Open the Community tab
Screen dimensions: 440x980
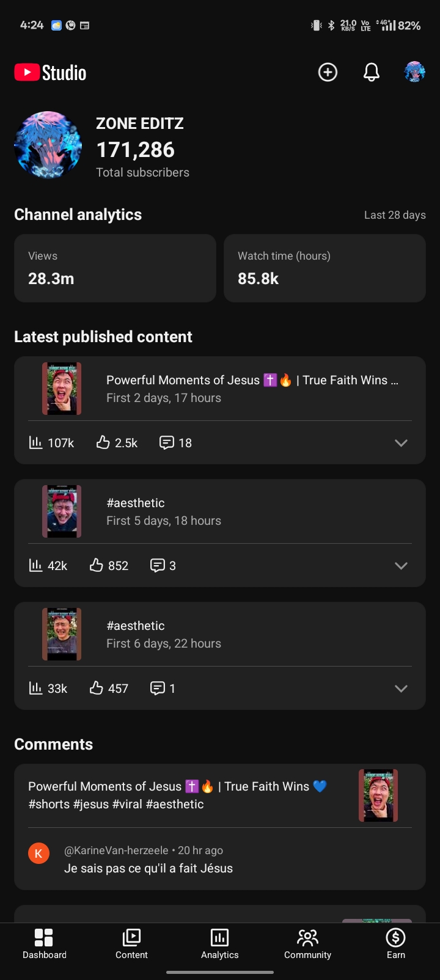307,944
